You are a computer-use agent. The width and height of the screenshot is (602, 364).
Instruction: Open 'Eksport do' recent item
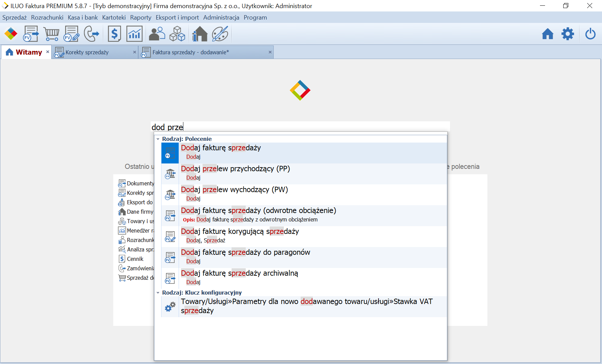click(x=136, y=202)
